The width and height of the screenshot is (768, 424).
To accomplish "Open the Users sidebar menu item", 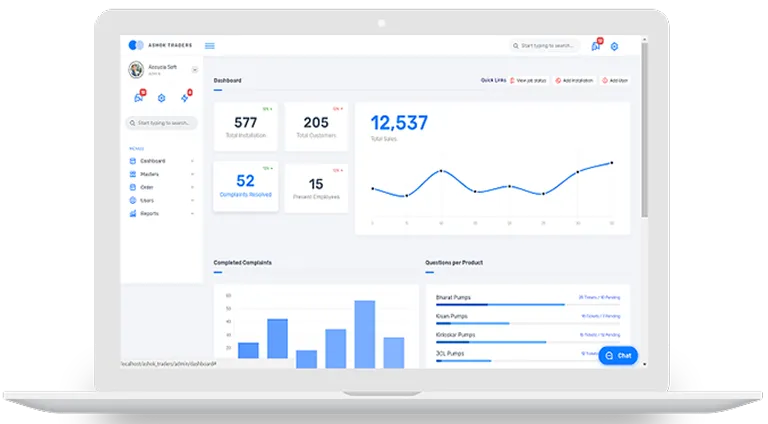I will 147,200.
